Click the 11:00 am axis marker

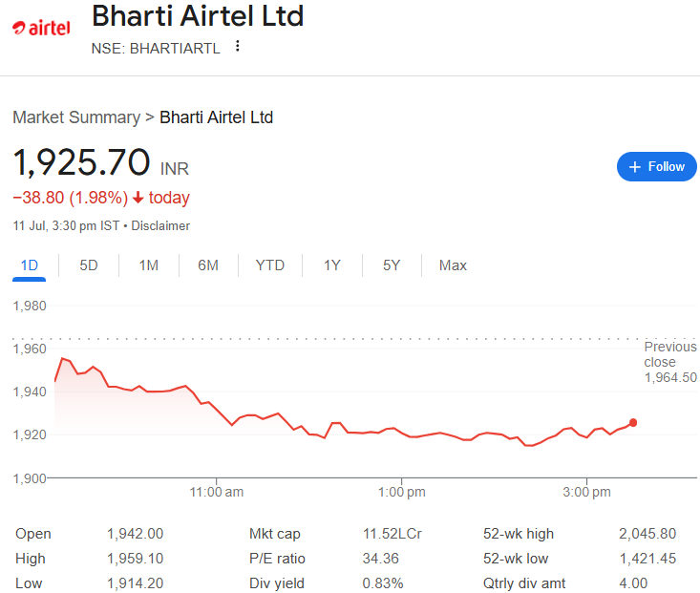217,492
